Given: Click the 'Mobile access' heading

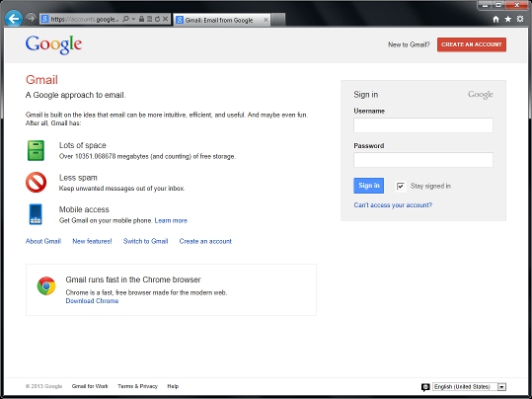Looking at the screenshot, I should [x=84, y=209].
